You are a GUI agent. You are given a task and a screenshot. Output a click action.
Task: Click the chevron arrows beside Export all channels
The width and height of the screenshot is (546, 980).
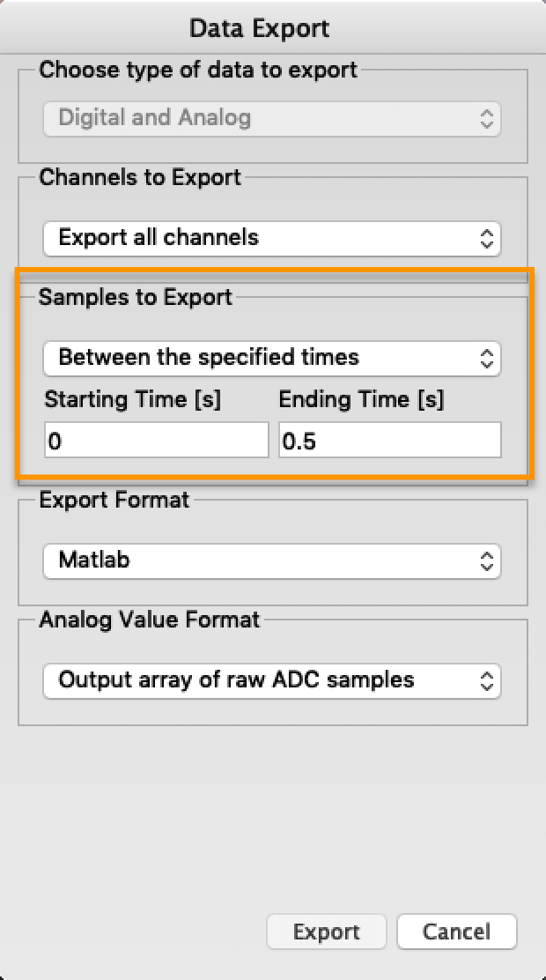tap(486, 238)
